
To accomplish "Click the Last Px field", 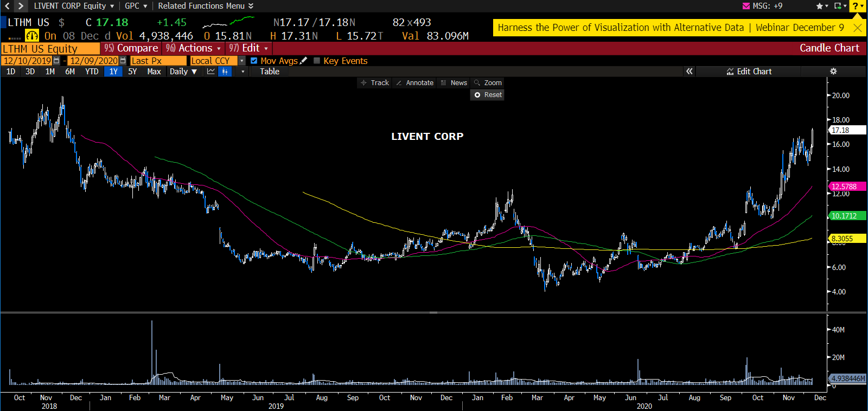I will coord(158,61).
